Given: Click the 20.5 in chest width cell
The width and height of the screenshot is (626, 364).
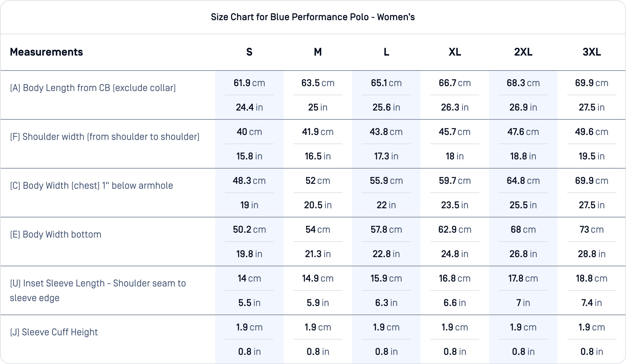Looking at the screenshot, I should (318, 205).
